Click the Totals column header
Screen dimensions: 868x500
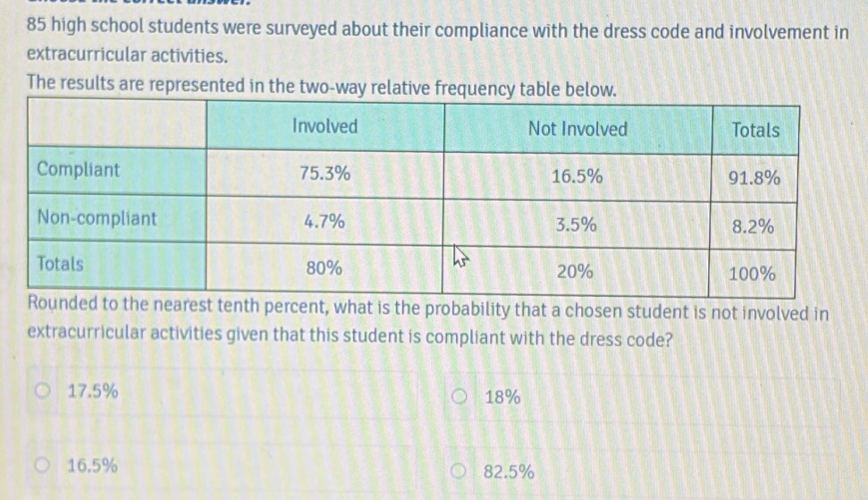755,131
